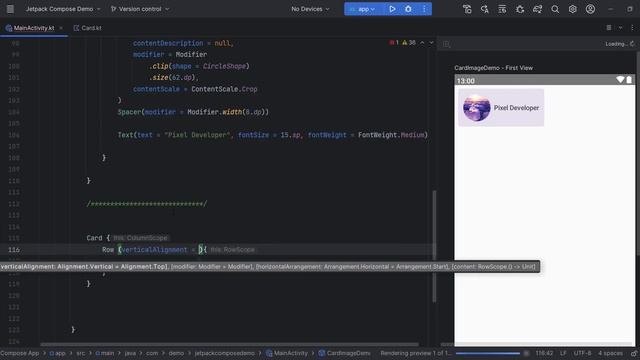Click the lock read-only status icon
This screenshot has height=360, width=640.
coord(634,353)
